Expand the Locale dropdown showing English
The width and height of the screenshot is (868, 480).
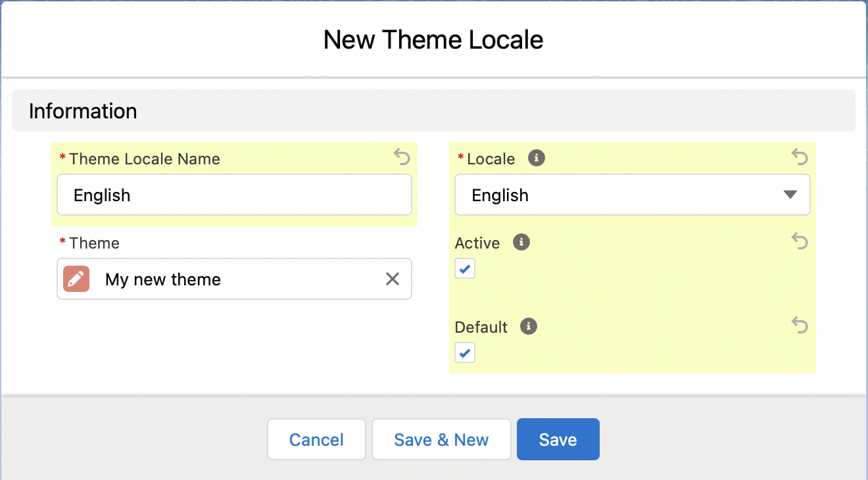pyautogui.click(x=632, y=195)
